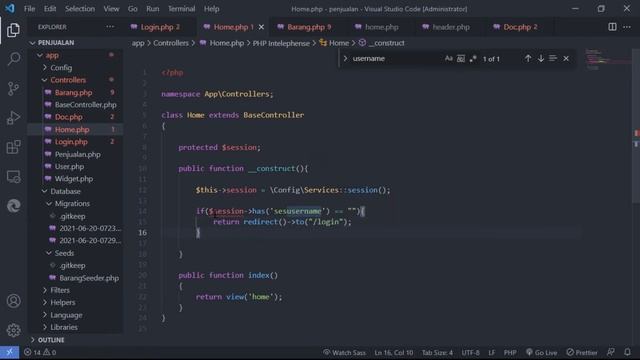Screen dimensions: 640x360
Task: Open Source Control view
Action: (13, 88)
